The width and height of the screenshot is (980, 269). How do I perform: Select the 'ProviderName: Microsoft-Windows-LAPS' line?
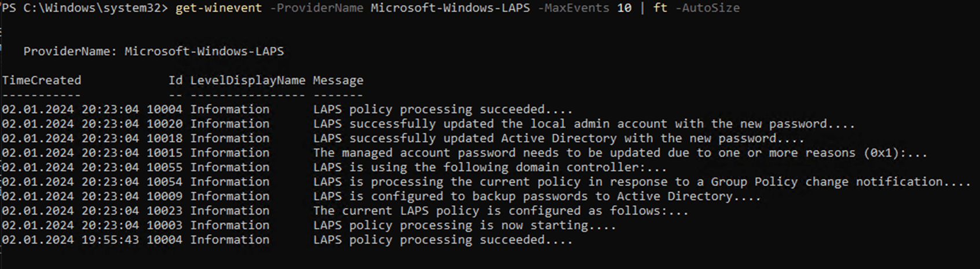[x=153, y=52]
